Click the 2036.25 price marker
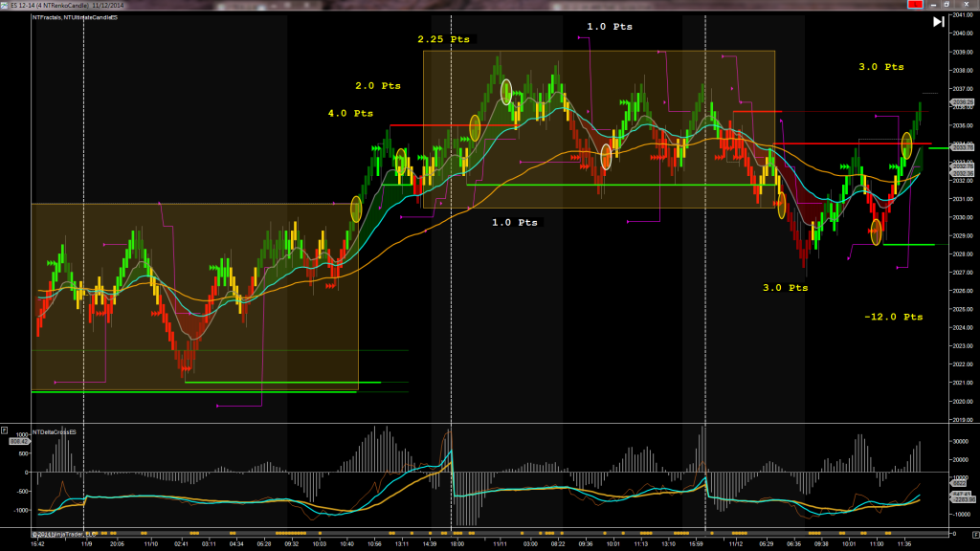The image size is (980, 551). click(963, 101)
